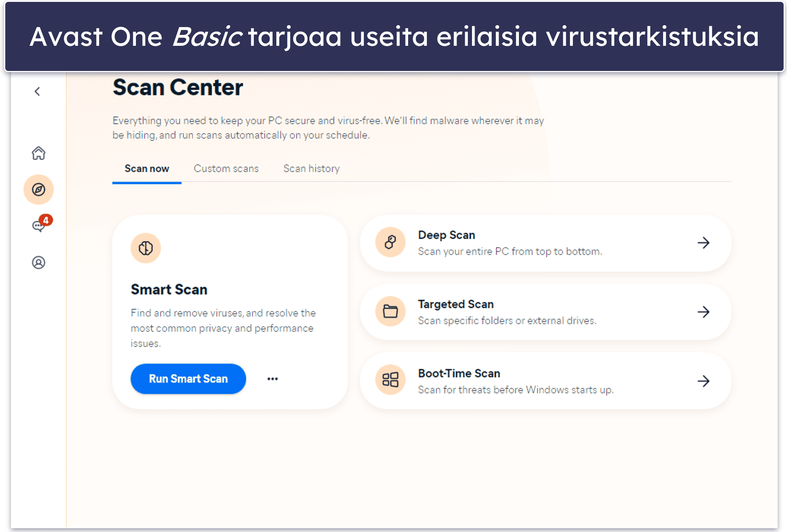Select the Boot-Time Scan title text
787x532 pixels.
point(459,373)
